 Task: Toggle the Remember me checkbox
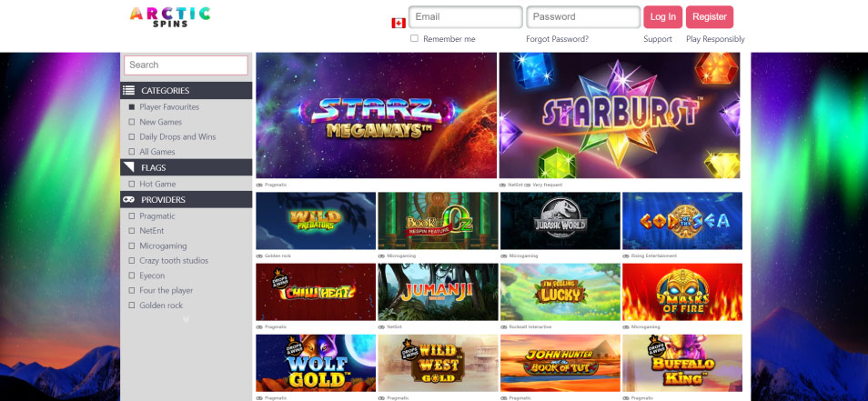click(414, 38)
